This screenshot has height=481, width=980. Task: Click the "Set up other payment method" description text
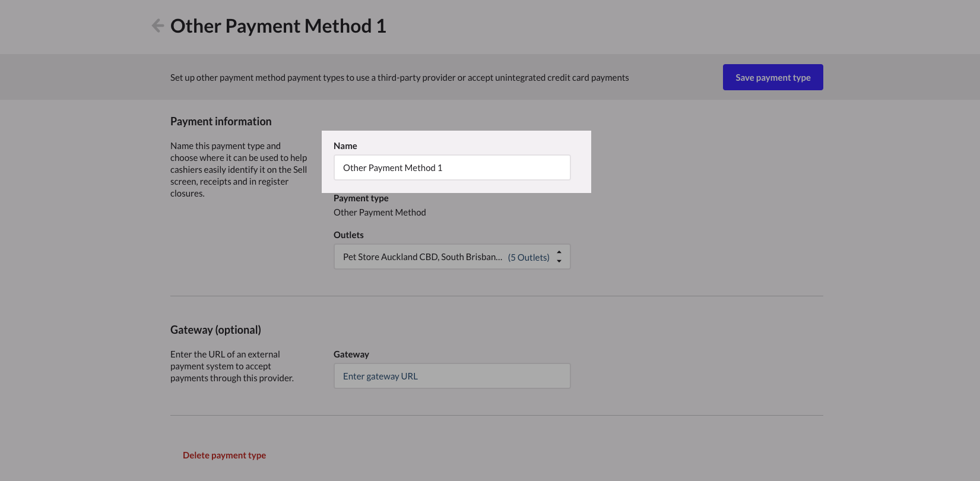click(399, 78)
